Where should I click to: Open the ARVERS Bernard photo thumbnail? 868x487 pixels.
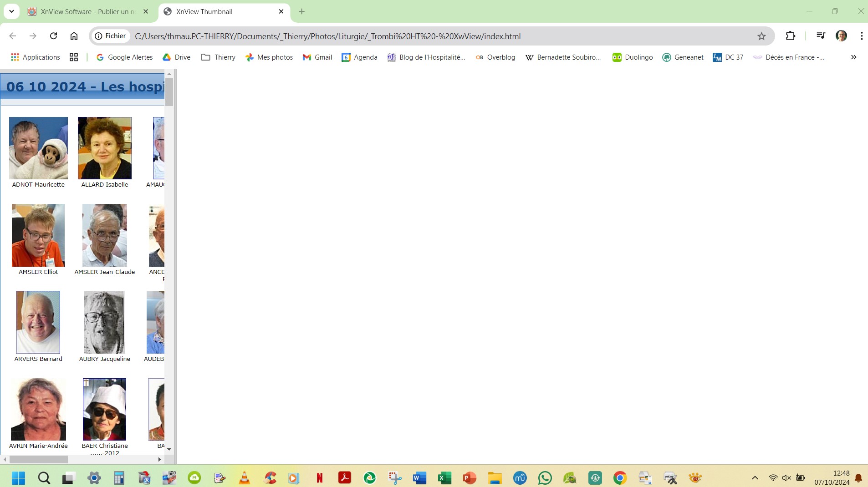coord(38,322)
